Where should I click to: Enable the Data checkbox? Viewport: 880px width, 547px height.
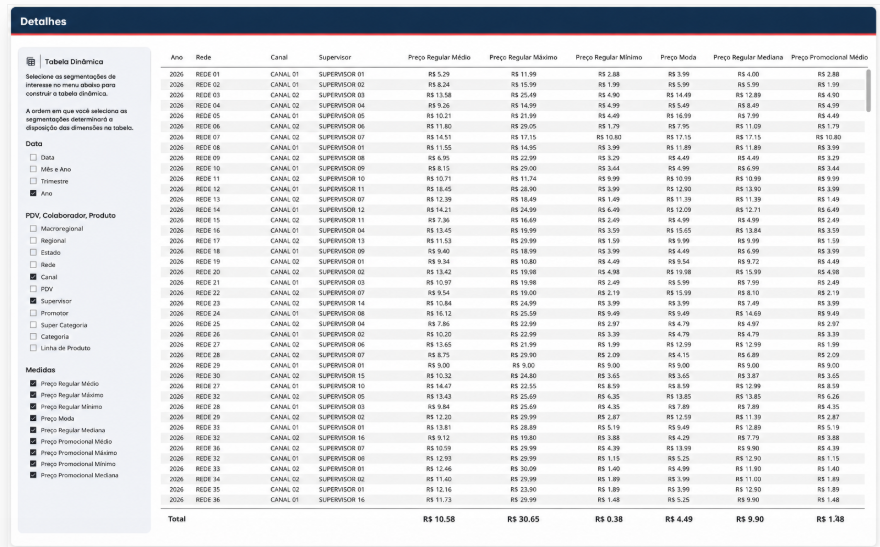(x=33, y=158)
